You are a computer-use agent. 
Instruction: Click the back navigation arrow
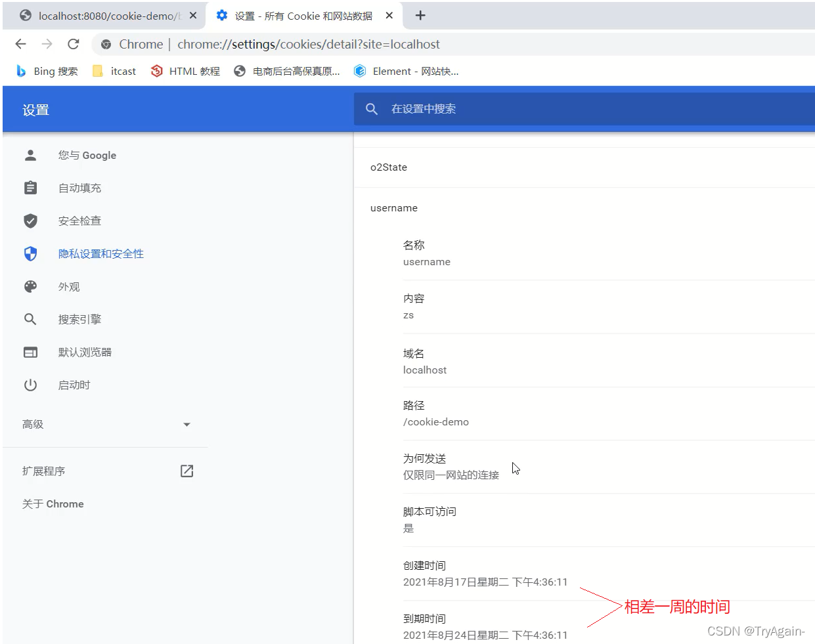[x=20, y=44]
